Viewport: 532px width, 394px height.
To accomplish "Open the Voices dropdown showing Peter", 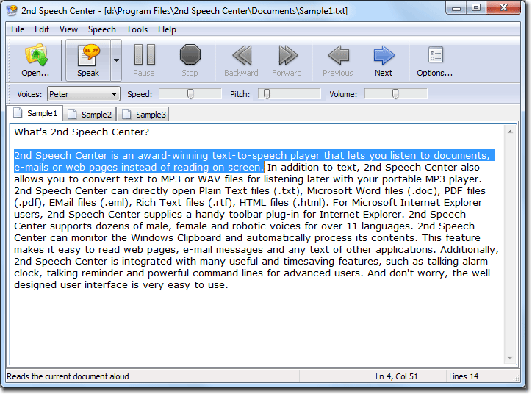I will pyautogui.click(x=83, y=94).
